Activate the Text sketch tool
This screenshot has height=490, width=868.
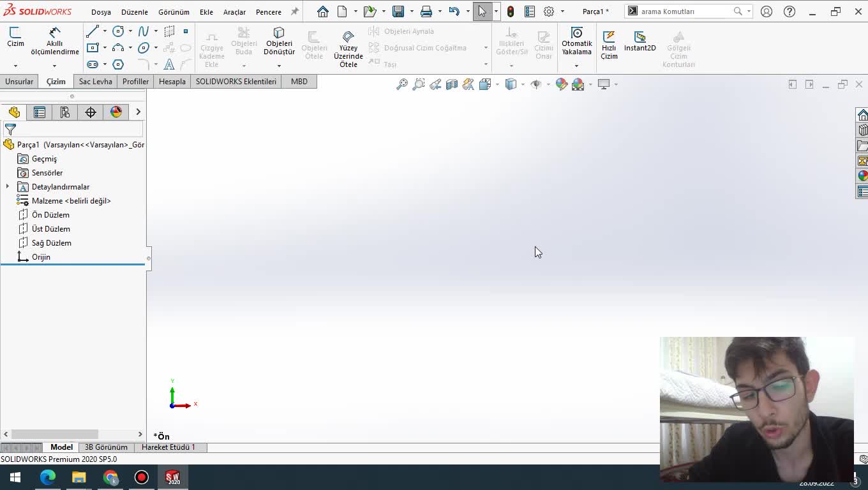[169, 64]
